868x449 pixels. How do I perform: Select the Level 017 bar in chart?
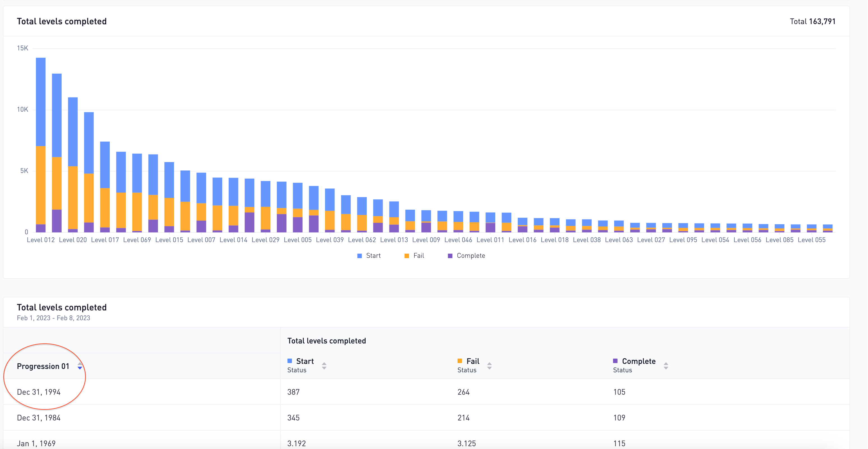tap(105, 187)
